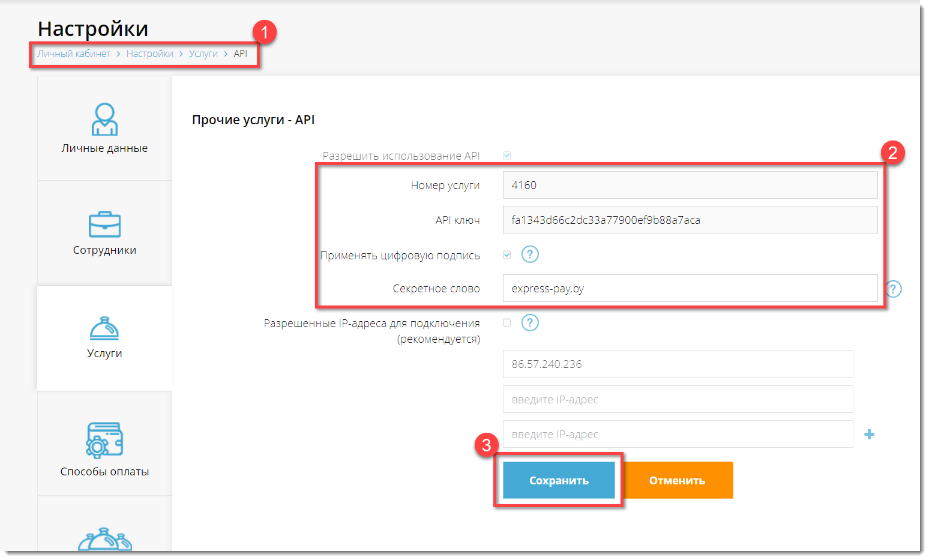Open the Способы оплаты wallet icon
Screen dimensions: 929x560
point(104,440)
